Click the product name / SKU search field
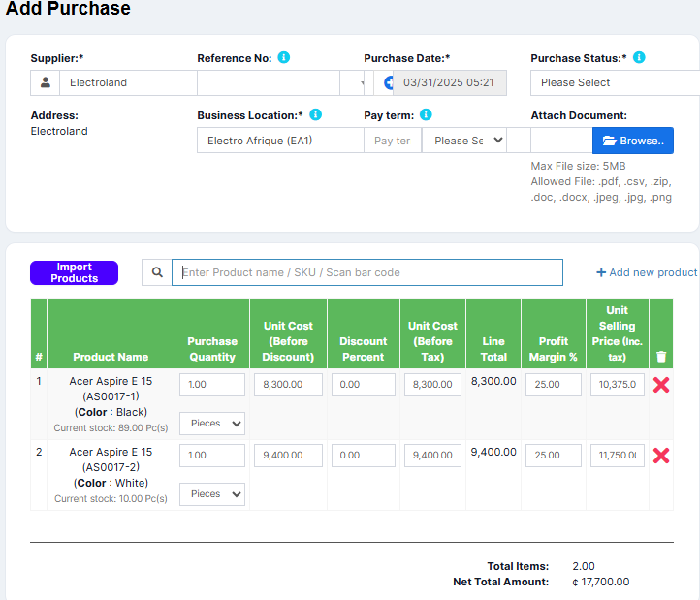Image resolution: width=700 pixels, height=600 pixels. (x=367, y=272)
